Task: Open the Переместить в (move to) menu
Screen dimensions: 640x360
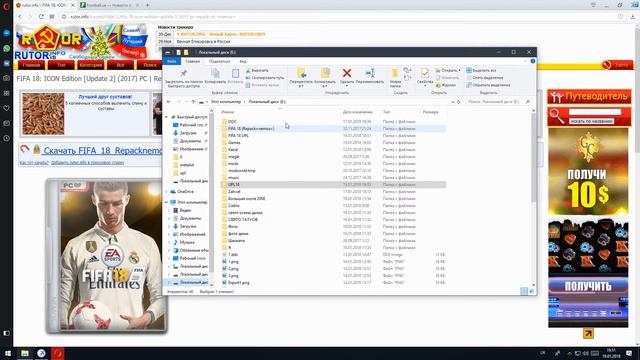Action: point(301,78)
